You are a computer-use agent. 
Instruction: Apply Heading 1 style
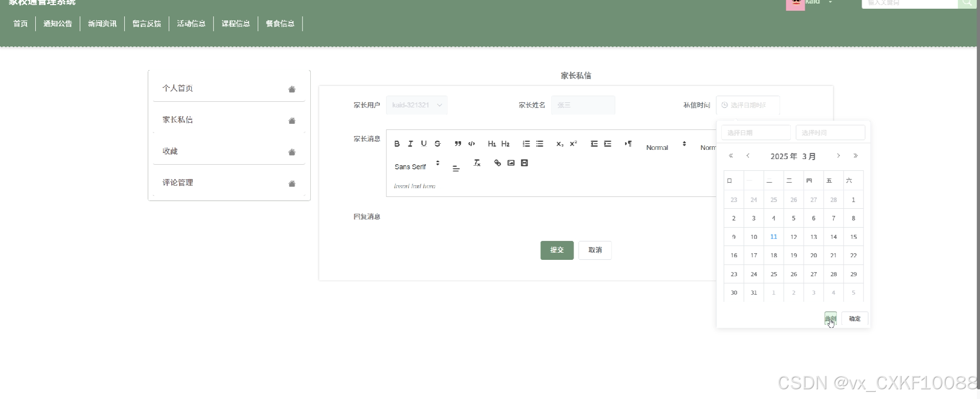[x=492, y=144]
